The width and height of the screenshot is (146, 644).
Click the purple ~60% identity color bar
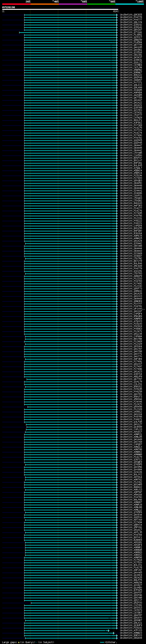tap(73, 4)
